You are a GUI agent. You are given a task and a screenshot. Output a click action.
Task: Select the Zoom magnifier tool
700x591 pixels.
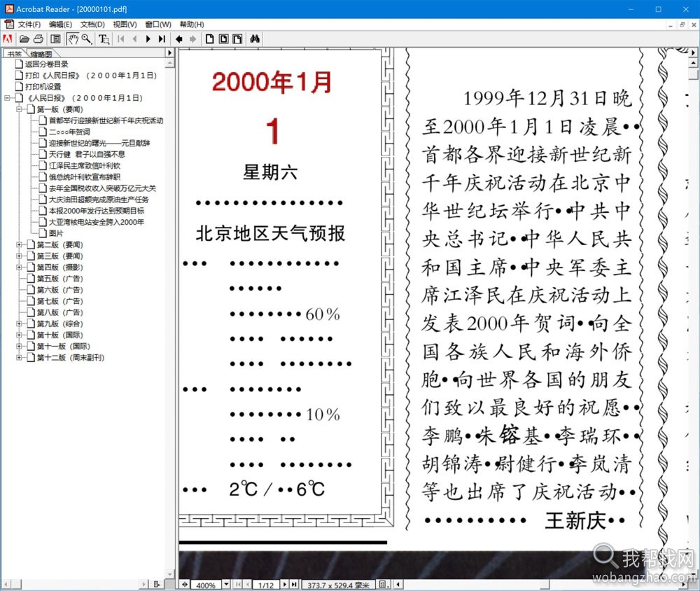(87, 39)
